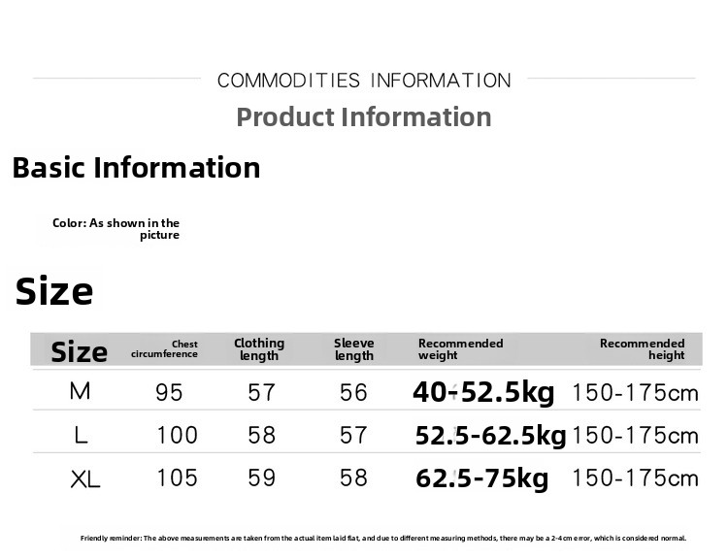Click the 52.5-62.5kg weight value
Viewport: 728px width, 560px height.
490,436
